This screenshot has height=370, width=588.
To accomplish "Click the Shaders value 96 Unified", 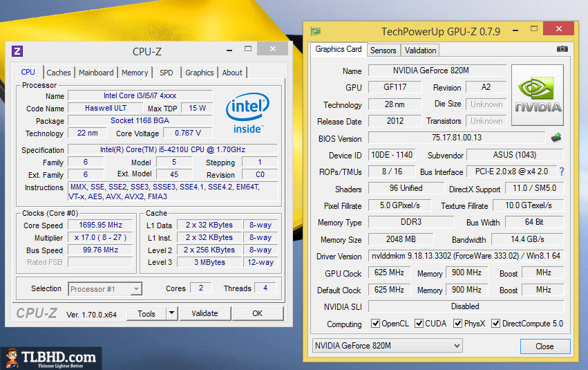I will (406, 188).
